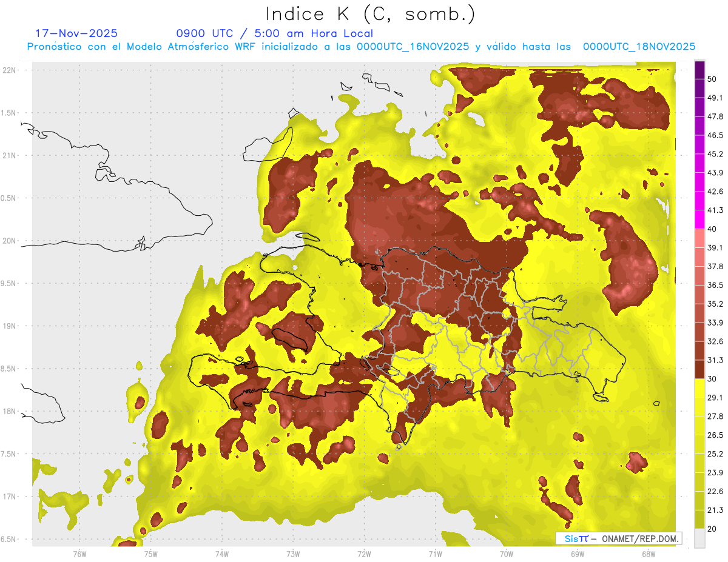Click the colorbar value '36.5'

tap(715, 286)
